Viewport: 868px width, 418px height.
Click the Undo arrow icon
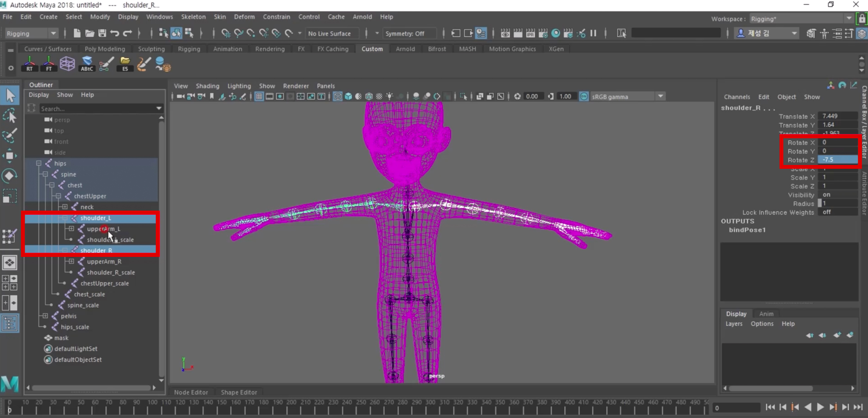coord(115,33)
